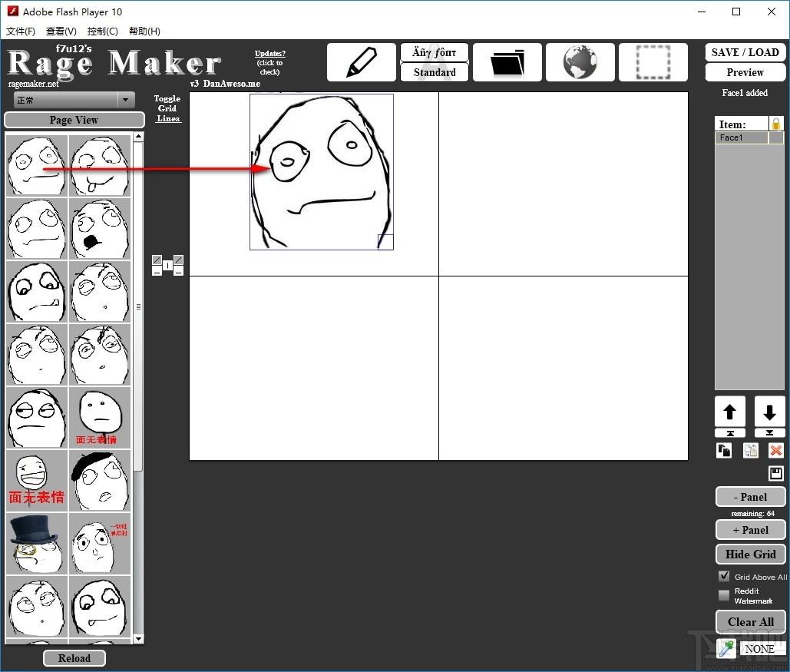Select the dashed rectangle selection tool
Screen dimensions: 790x672
(x=653, y=62)
